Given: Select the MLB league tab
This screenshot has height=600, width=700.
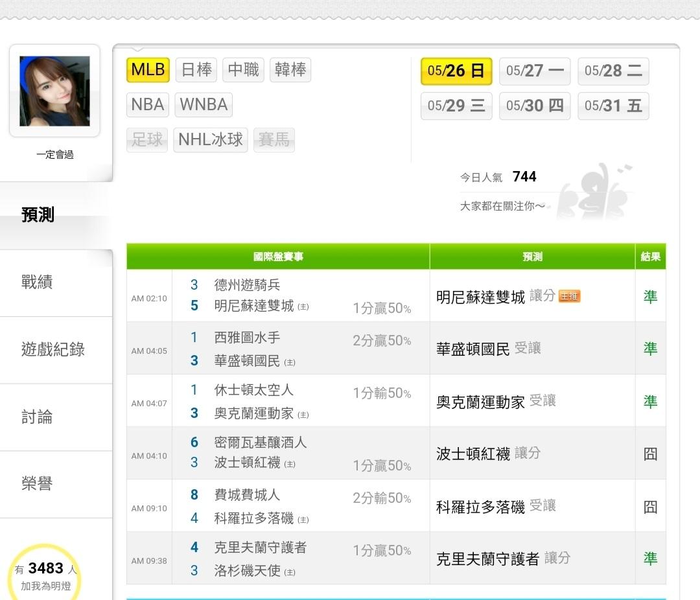Looking at the screenshot, I should point(148,69).
